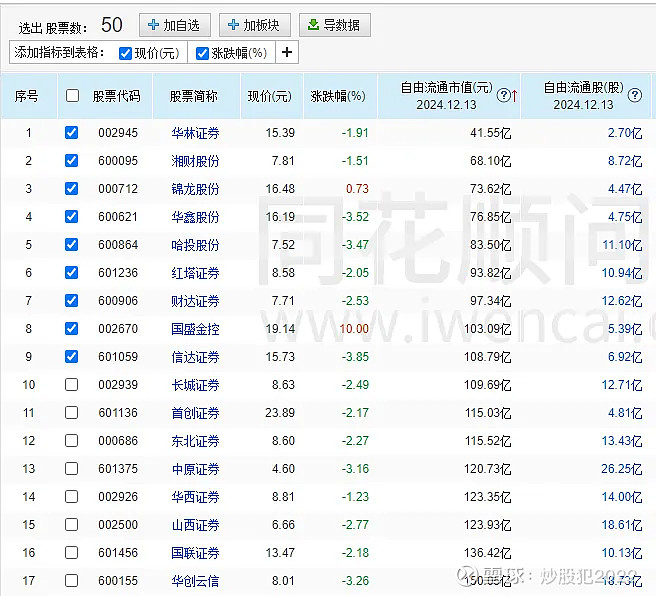
Task: Uncheck the 涨跌幅(%) indicator checkbox
Action: click(202, 53)
